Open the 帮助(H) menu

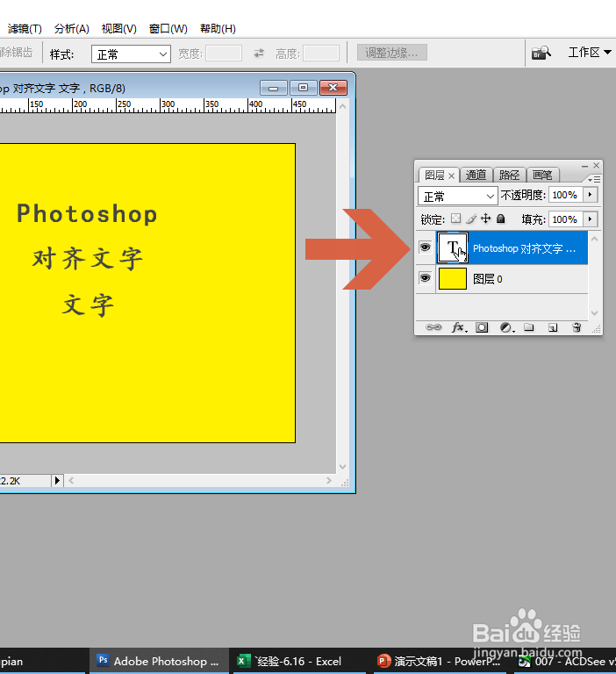[218, 29]
